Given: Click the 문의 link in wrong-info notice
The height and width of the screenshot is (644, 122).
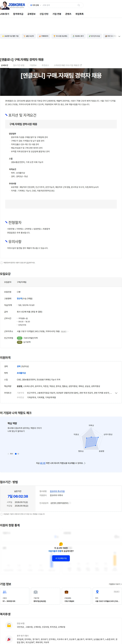Looking at the screenshot, I should point(28,263).
